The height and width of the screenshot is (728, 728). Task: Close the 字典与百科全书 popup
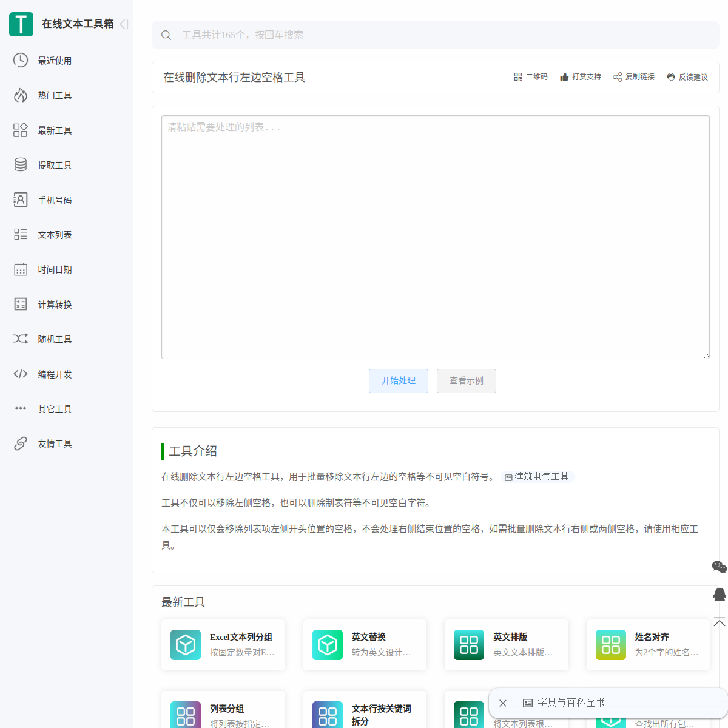coord(503,703)
